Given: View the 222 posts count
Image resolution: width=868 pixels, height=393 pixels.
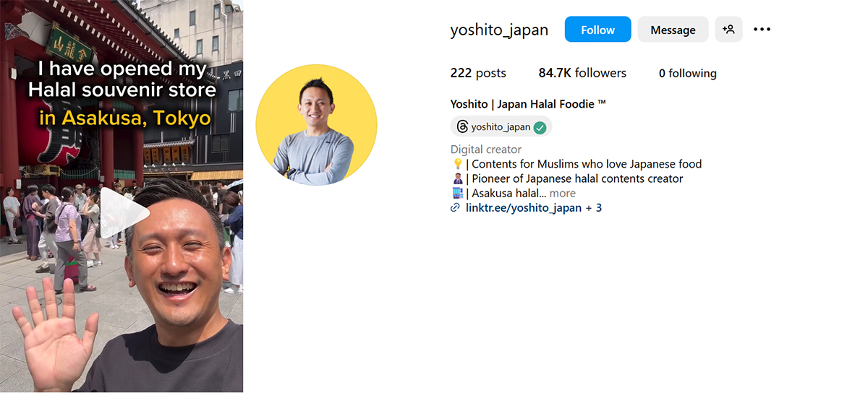Looking at the screenshot, I should tap(478, 73).
